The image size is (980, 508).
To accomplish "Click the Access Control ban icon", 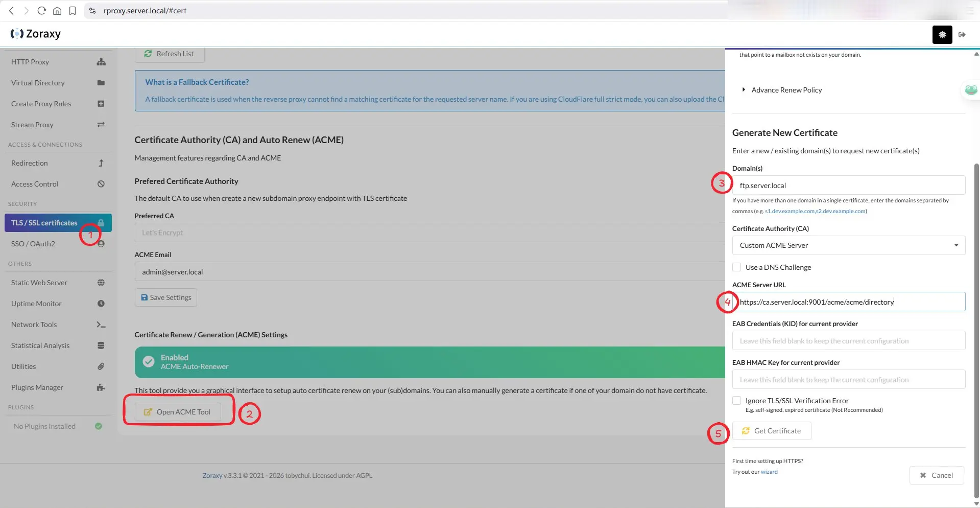I will click(x=101, y=184).
